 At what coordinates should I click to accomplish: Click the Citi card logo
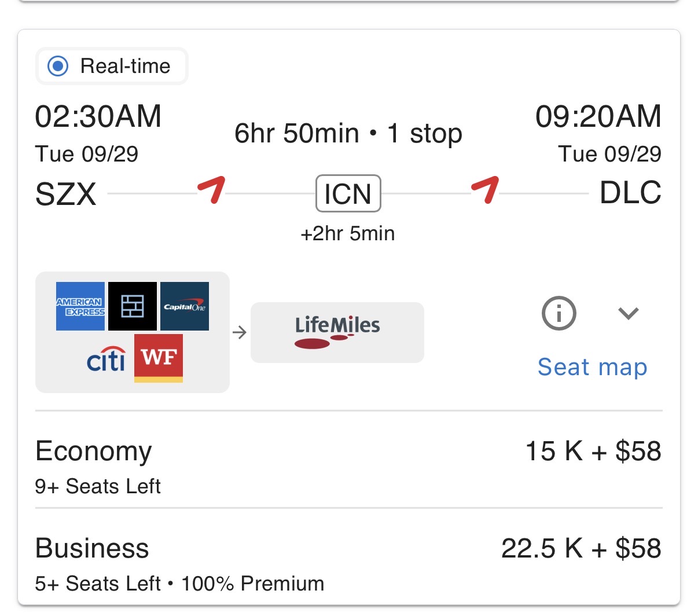[x=106, y=359]
